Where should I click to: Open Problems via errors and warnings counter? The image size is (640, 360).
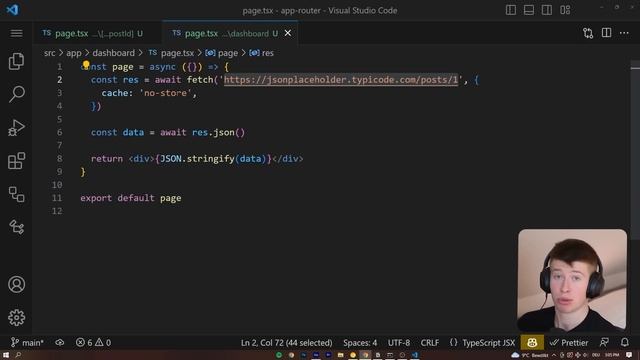point(93,342)
